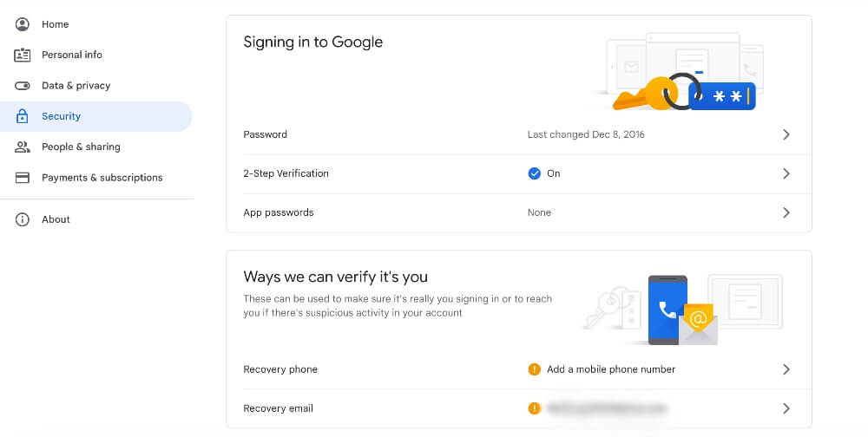Open the 2-Step Verification chevron arrow
This screenshot has height=437, width=868.
pos(786,173)
